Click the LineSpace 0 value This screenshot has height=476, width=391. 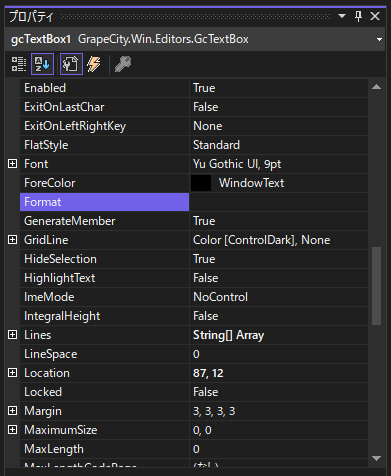click(196, 354)
